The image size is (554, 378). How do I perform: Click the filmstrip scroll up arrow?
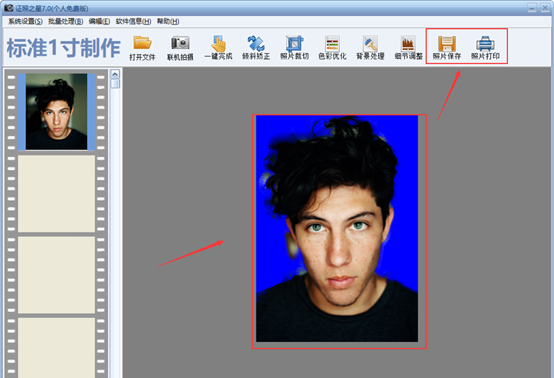(115, 74)
